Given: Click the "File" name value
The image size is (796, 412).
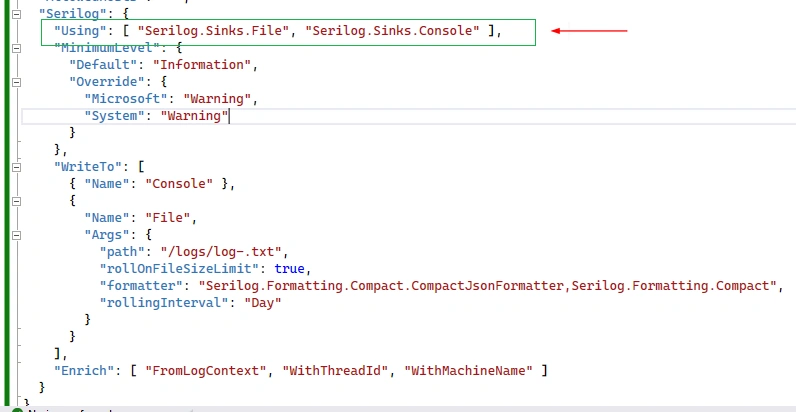Looking at the screenshot, I should pyautogui.click(x=168, y=218).
